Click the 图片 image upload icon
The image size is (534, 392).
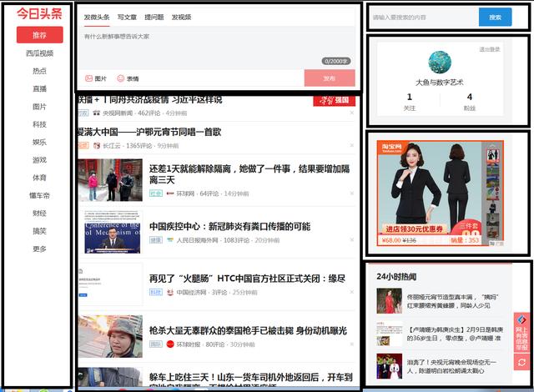point(88,78)
